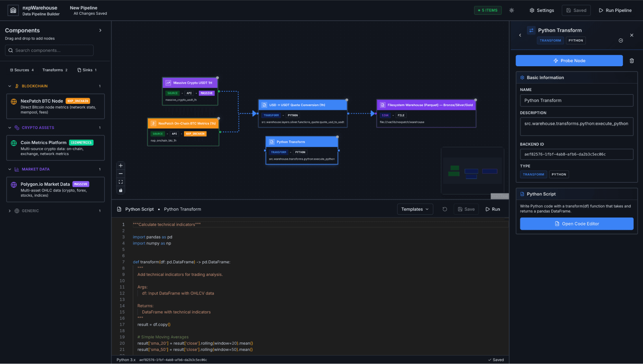Open the Templates dropdown
643x364 pixels.
click(x=415, y=209)
